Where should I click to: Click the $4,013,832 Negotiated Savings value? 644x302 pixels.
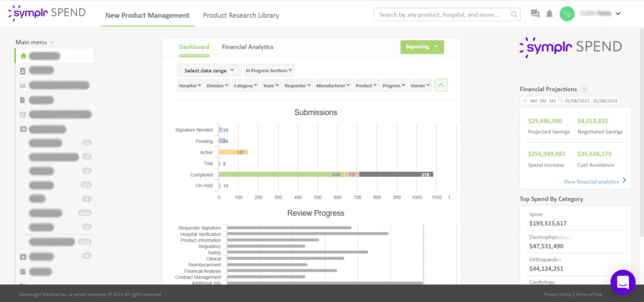coord(592,121)
